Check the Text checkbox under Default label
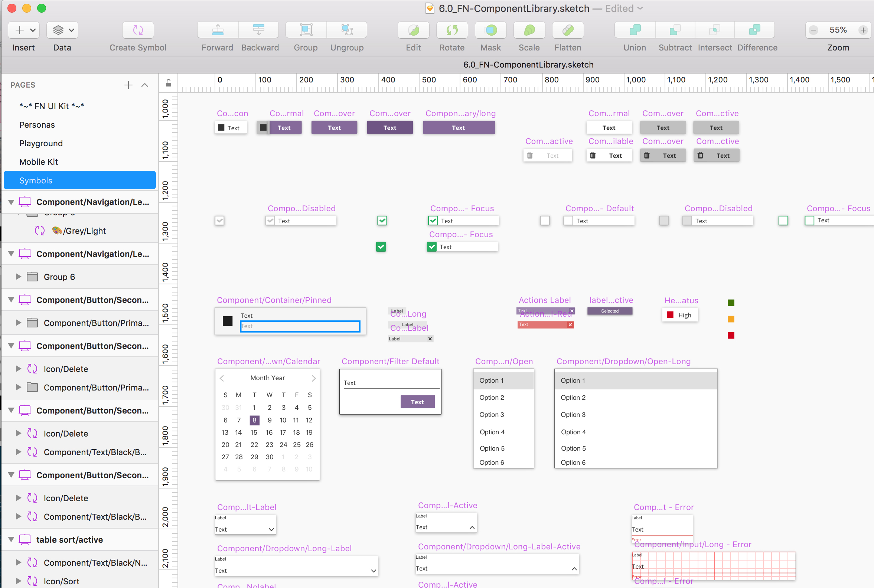 (568, 220)
